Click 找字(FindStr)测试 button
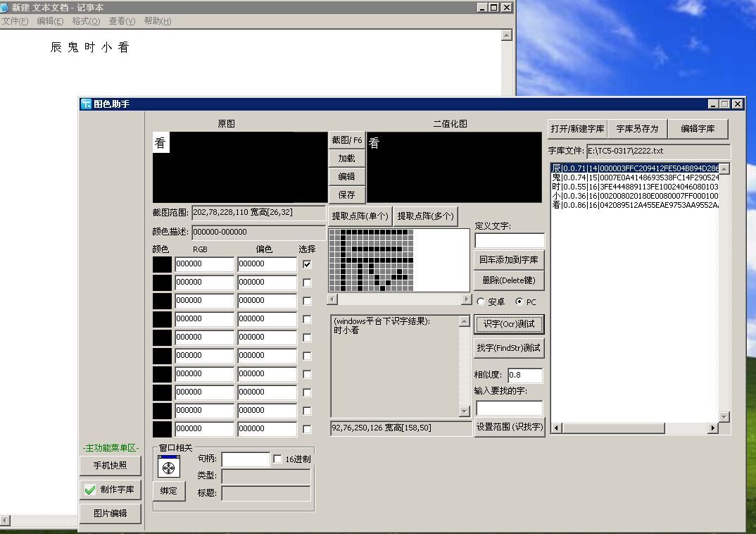 [x=509, y=348]
